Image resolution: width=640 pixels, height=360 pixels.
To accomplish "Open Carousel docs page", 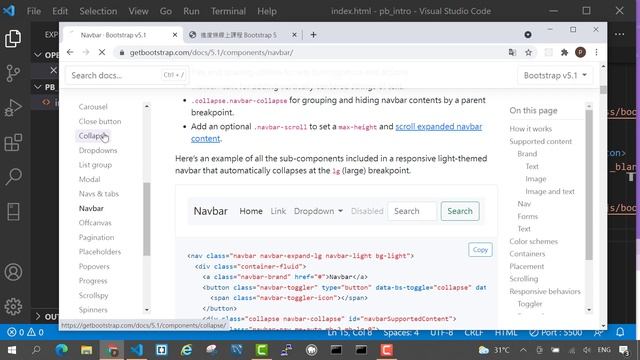I will (x=93, y=107).
